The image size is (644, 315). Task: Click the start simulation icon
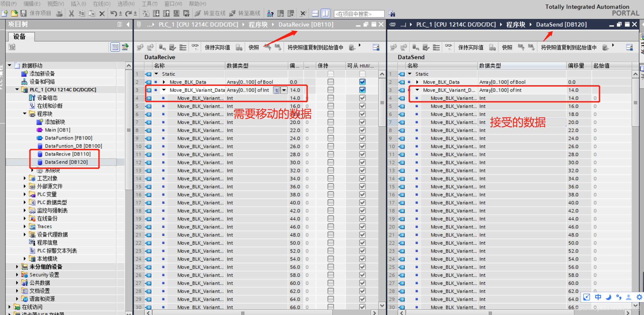pos(176,13)
